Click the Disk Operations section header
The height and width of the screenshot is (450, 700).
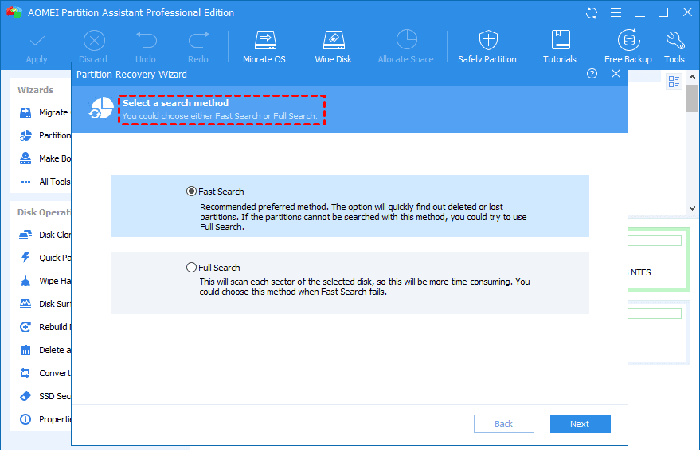44,212
